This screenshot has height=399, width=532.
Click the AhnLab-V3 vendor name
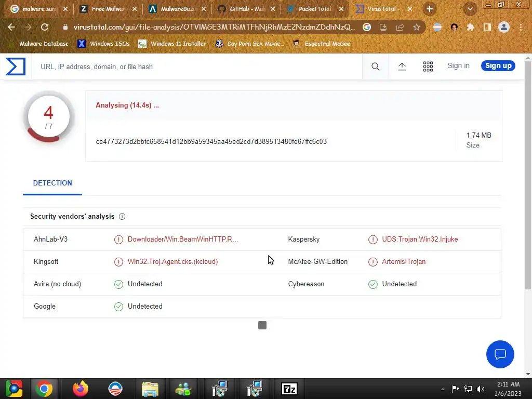tap(50, 239)
